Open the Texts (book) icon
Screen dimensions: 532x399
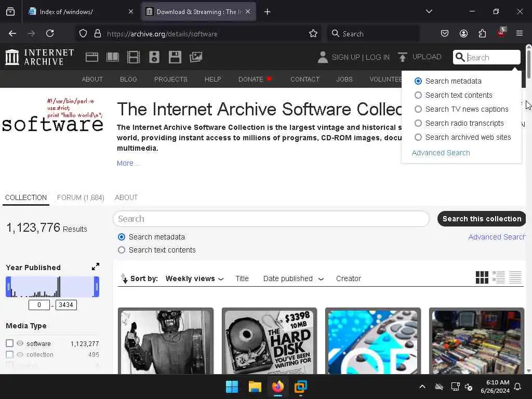coord(113,57)
